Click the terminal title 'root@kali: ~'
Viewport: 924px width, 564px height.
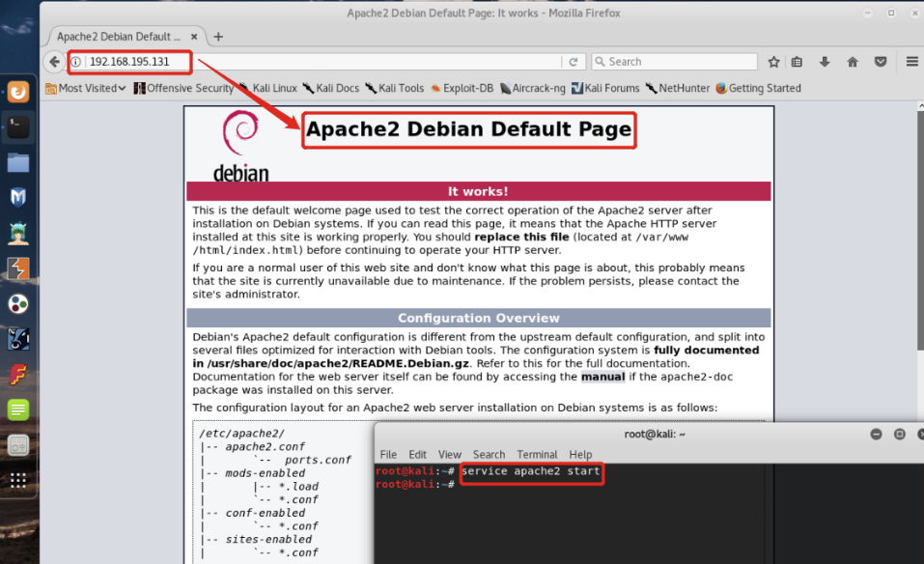655,435
